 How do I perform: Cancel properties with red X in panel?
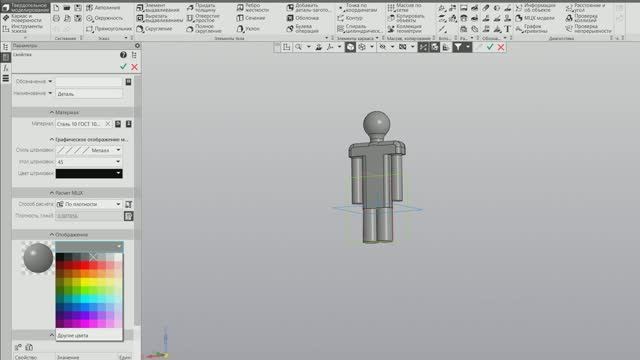pyautogui.click(x=134, y=67)
